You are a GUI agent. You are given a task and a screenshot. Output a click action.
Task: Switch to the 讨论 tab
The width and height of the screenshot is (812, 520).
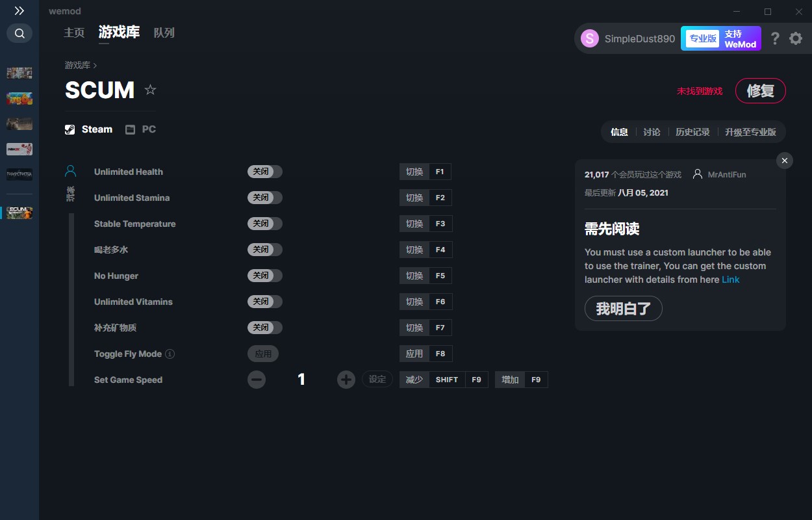click(x=652, y=132)
